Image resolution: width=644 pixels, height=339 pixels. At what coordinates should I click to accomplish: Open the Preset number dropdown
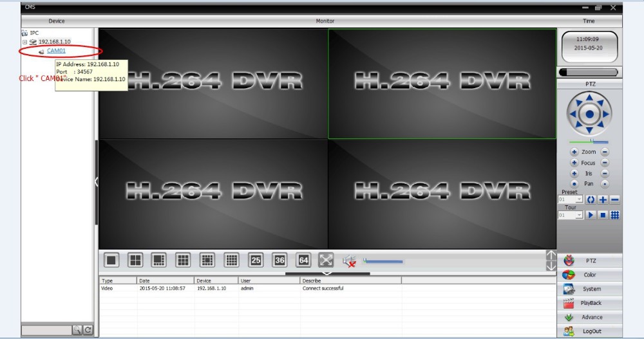pos(580,199)
